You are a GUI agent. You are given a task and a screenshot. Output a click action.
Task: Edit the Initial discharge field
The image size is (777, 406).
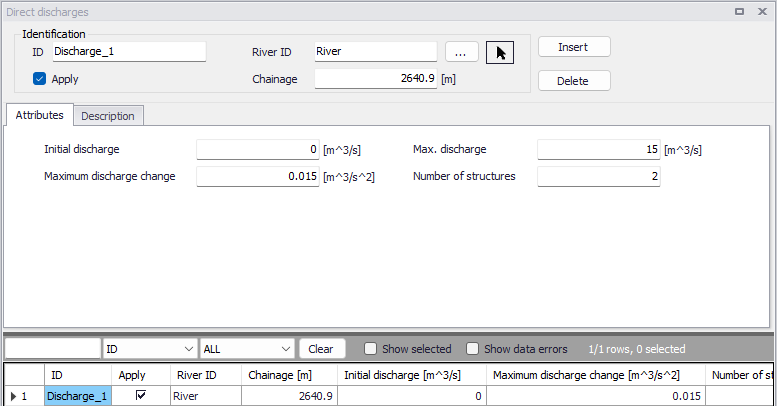tap(258, 149)
